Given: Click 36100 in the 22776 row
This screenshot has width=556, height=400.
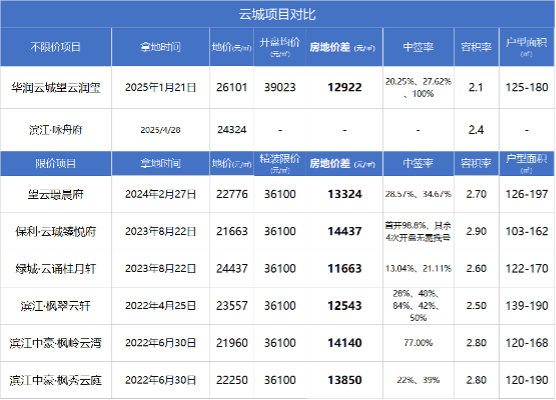Looking at the screenshot, I should click(280, 194).
